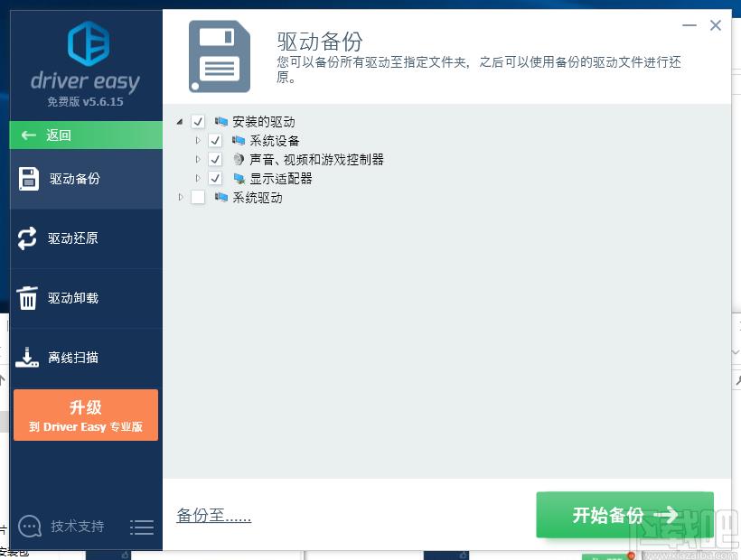Select the 系统设备 tree label
This screenshot has height=560, width=741.
275,141
